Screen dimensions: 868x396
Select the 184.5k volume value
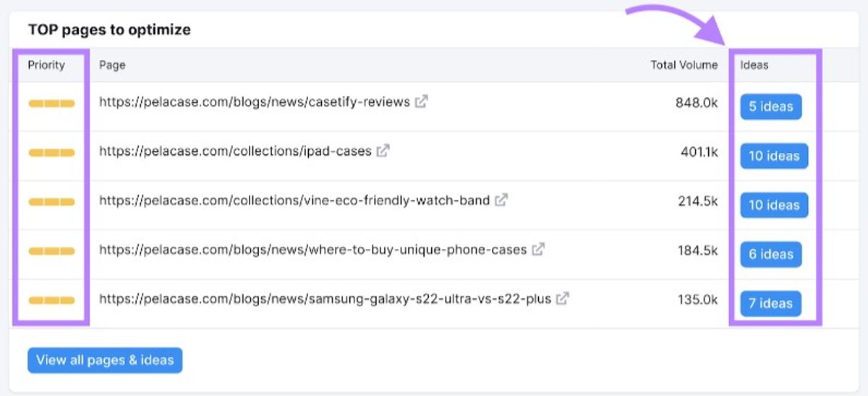coord(698,250)
